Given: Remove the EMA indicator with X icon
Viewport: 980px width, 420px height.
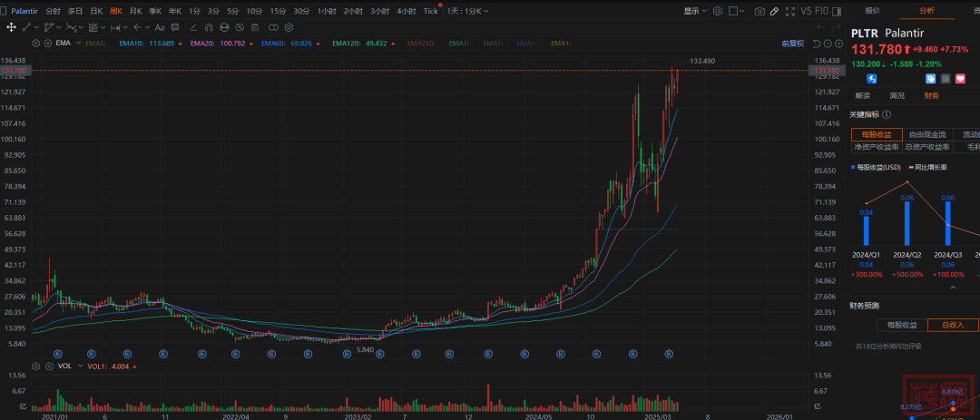Looking at the screenshot, I should point(45,44).
